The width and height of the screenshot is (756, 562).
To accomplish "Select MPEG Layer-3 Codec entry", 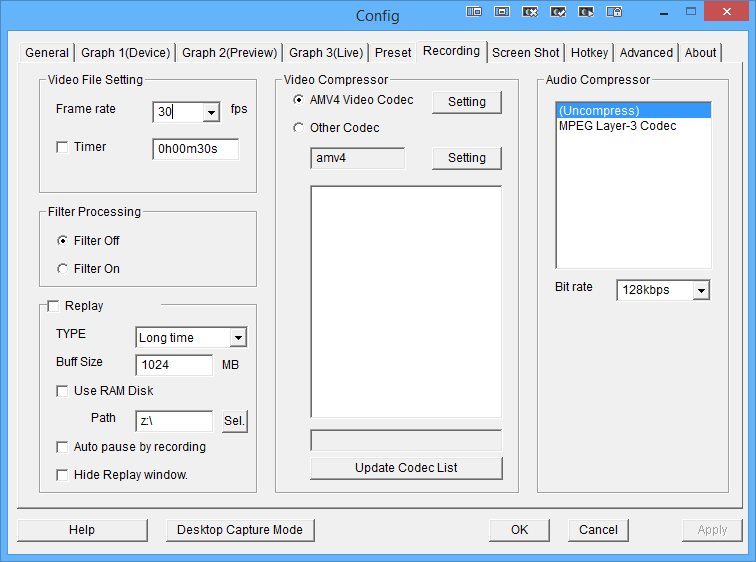I will pyautogui.click(x=634, y=126).
